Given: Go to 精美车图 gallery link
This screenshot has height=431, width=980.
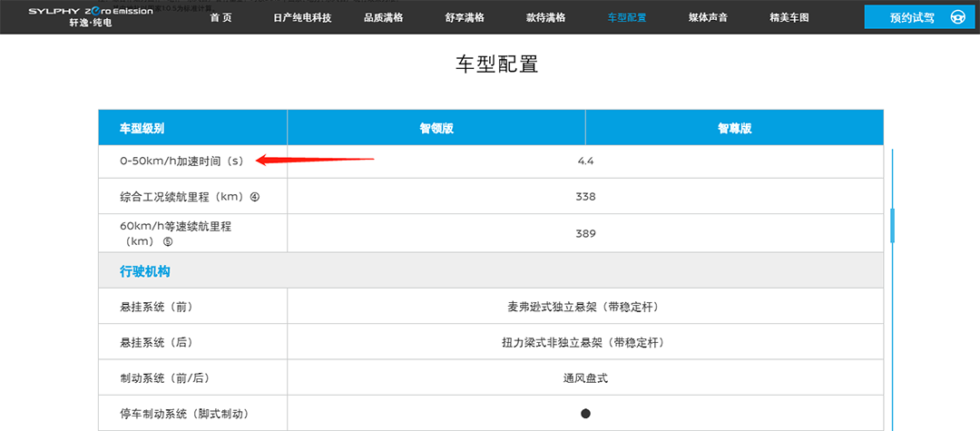Looking at the screenshot, I should (x=789, y=17).
